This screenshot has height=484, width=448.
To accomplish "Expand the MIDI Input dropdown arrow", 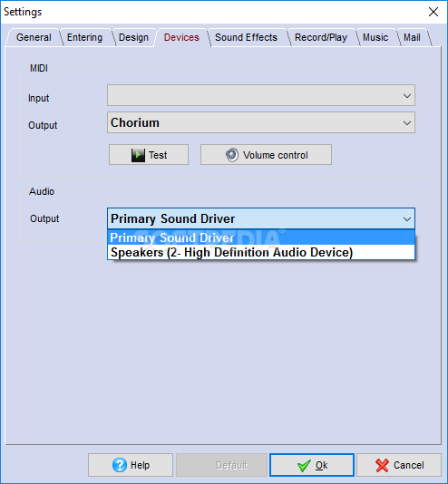I will click(x=407, y=96).
